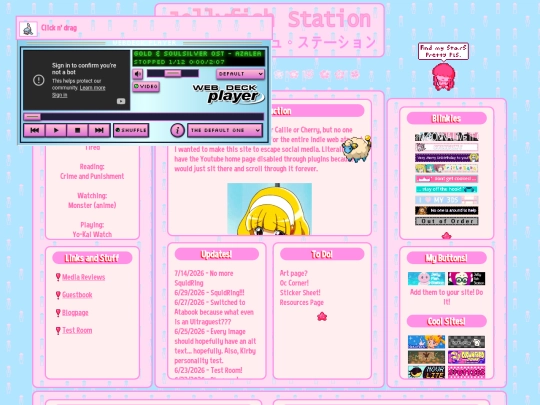Open the 'LITE' site button

(x=426, y=372)
